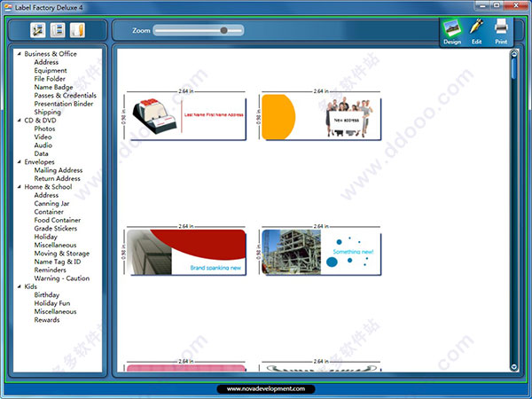This screenshot has height=399, width=532.
Task: Open the Canning Jar category
Action: pos(51,204)
